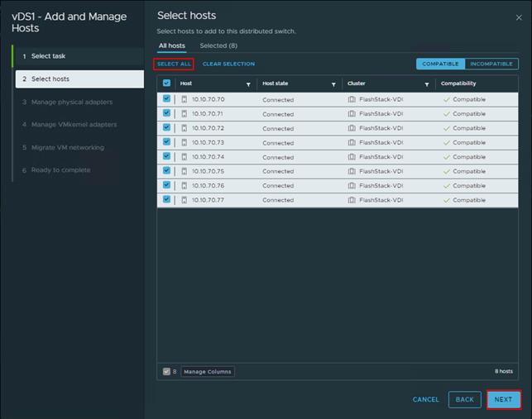
Task: Click SELECT ALL
Action: [174, 64]
